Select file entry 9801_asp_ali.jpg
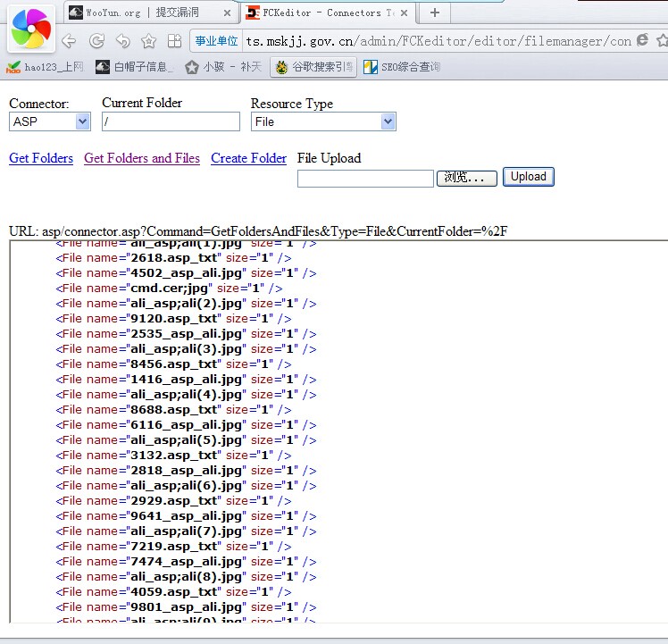 point(186,607)
